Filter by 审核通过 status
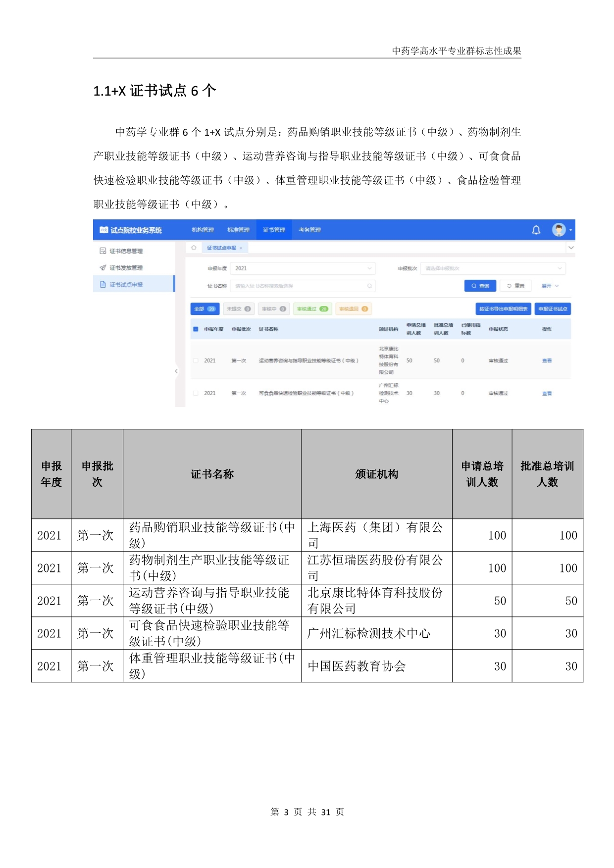614x868 pixels. click(312, 309)
